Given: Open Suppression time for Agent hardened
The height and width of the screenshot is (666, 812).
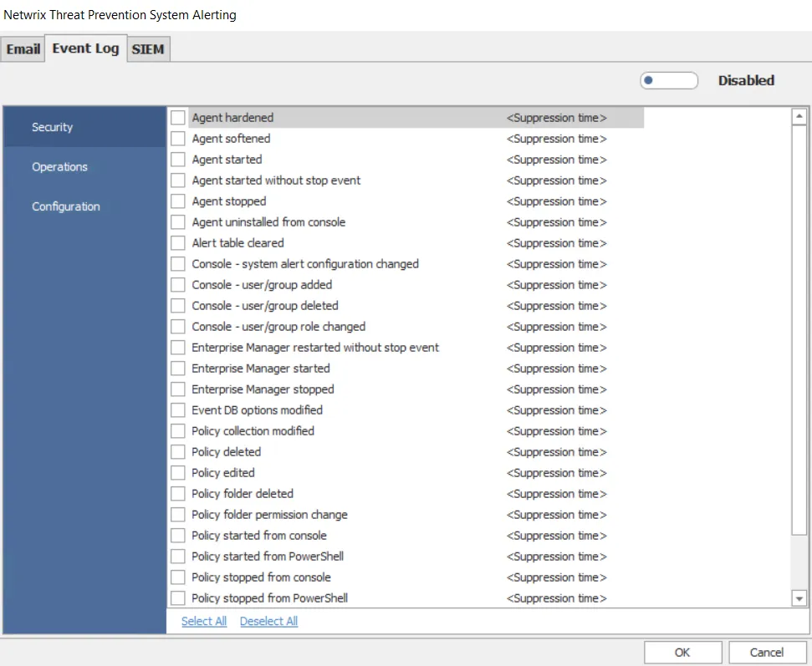Looking at the screenshot, I should click(557, 118).
